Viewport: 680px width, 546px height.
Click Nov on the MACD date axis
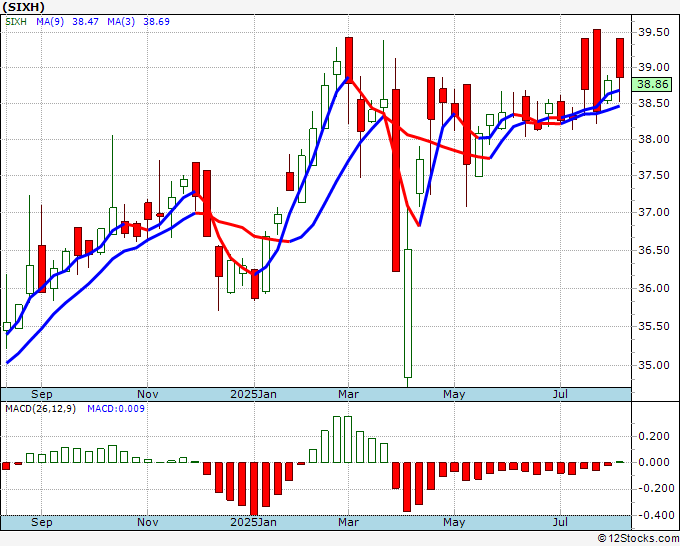click(x=147, y=522)
